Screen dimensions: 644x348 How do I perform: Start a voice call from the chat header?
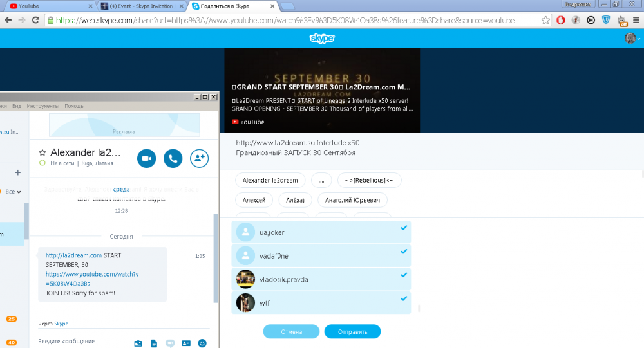pos(173,158)
